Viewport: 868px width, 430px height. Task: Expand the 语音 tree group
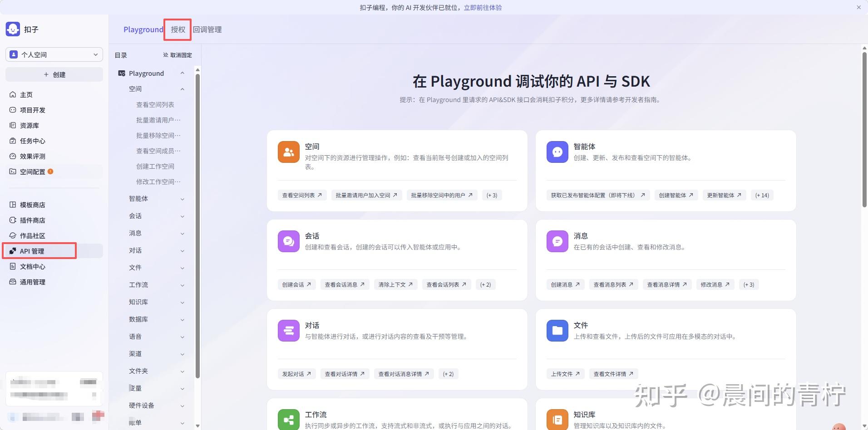click(182, 337)
